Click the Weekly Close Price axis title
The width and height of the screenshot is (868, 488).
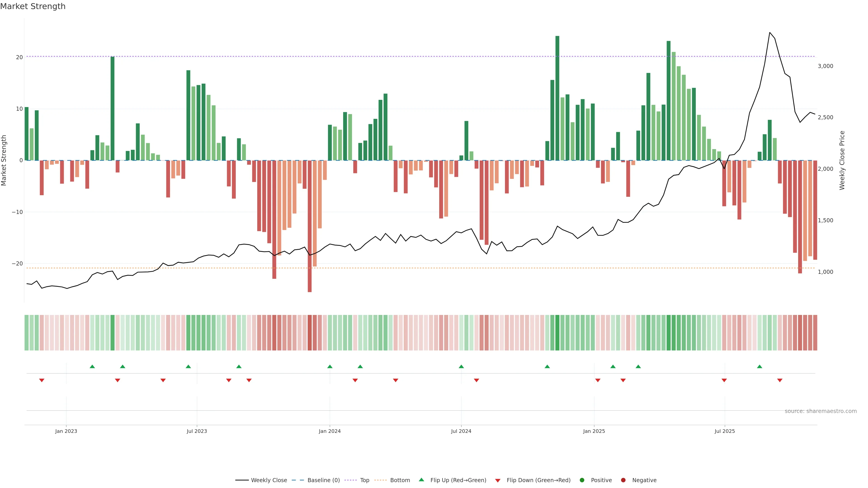(x=842, y=160)
